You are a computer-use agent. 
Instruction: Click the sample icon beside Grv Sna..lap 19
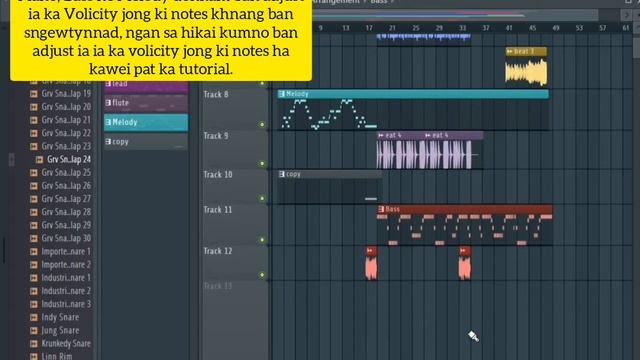click(34, 94)
